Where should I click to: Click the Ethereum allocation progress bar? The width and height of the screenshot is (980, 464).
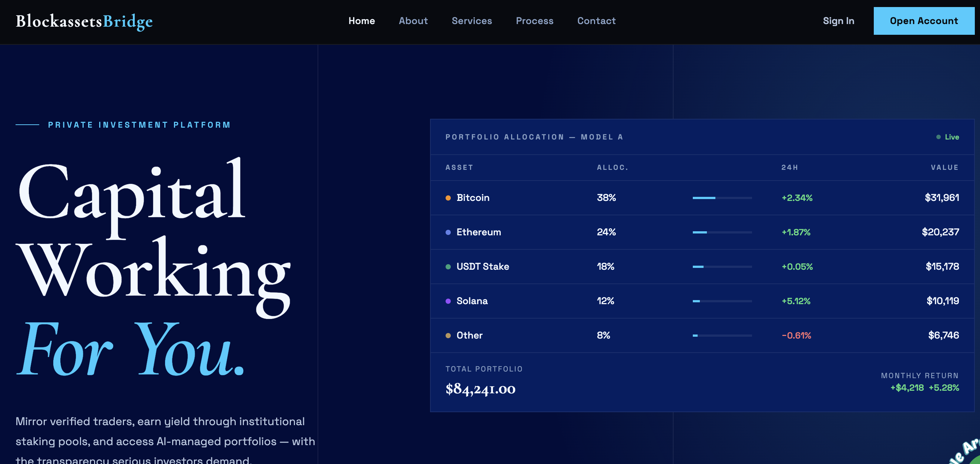click(722, 232)
